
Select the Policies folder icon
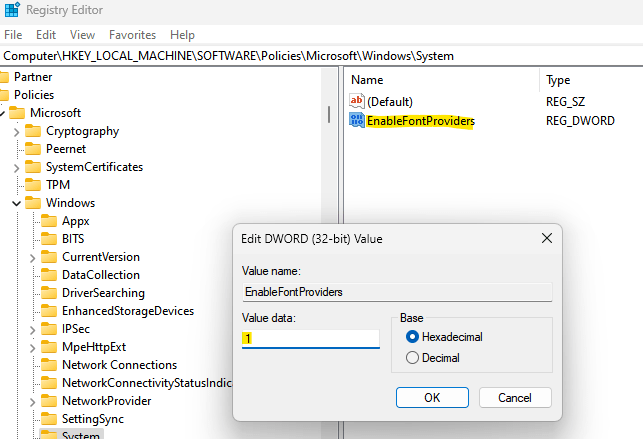pyautogui.click(x=4, y=95)
